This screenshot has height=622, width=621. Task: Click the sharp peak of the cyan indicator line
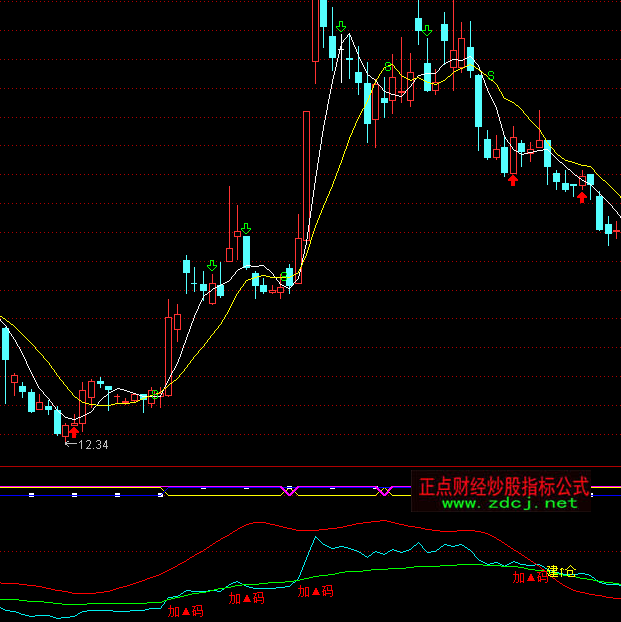(316, 538)
